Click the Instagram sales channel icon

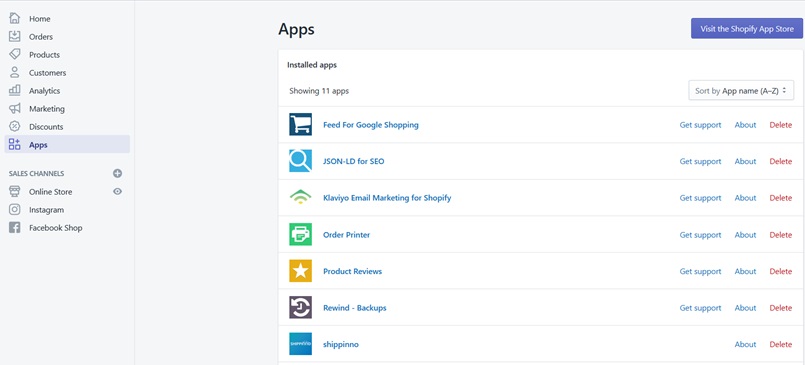click(x=15, y=209)
